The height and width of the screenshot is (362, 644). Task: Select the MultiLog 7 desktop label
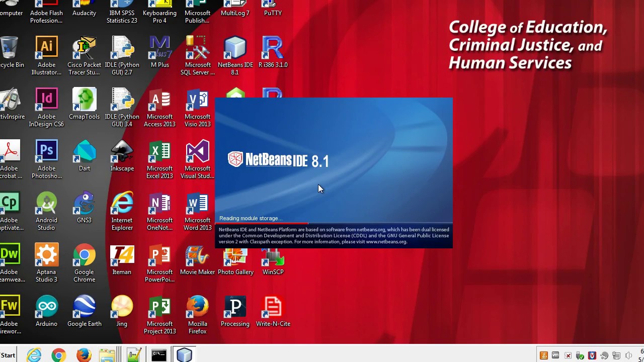235,13
